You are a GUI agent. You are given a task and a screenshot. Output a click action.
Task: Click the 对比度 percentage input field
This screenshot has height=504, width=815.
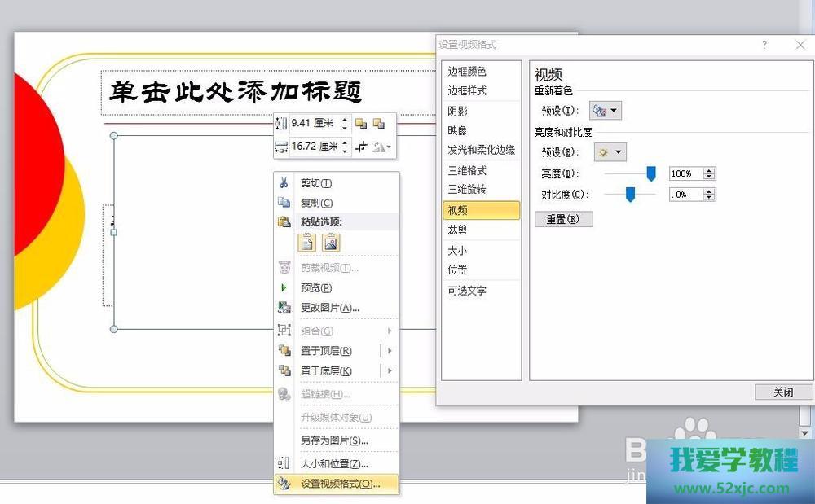tap(685, 195)
